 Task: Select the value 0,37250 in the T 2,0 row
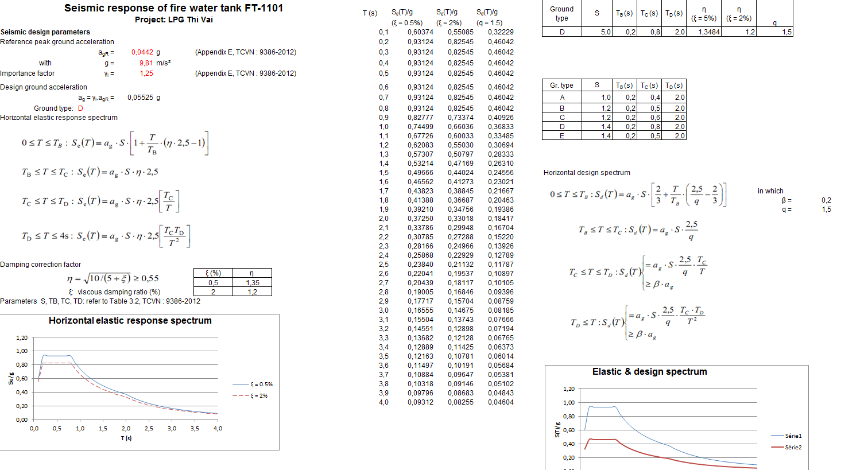point(420,219)
